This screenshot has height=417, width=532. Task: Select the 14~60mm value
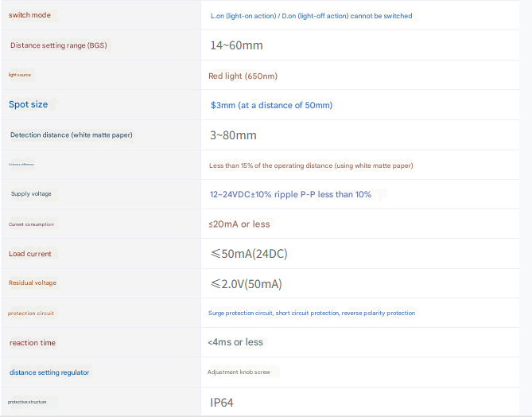coord(236,45)
